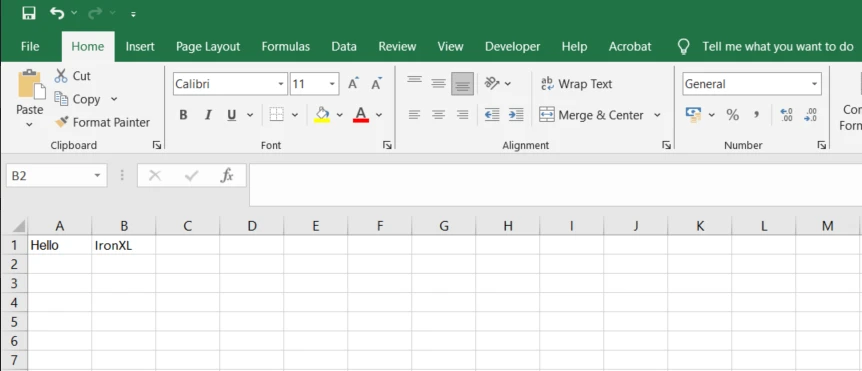Open the Number format dialog launcher
Image resolution: width=862 pixels, height=371 pixels.
tap(821, 145)
